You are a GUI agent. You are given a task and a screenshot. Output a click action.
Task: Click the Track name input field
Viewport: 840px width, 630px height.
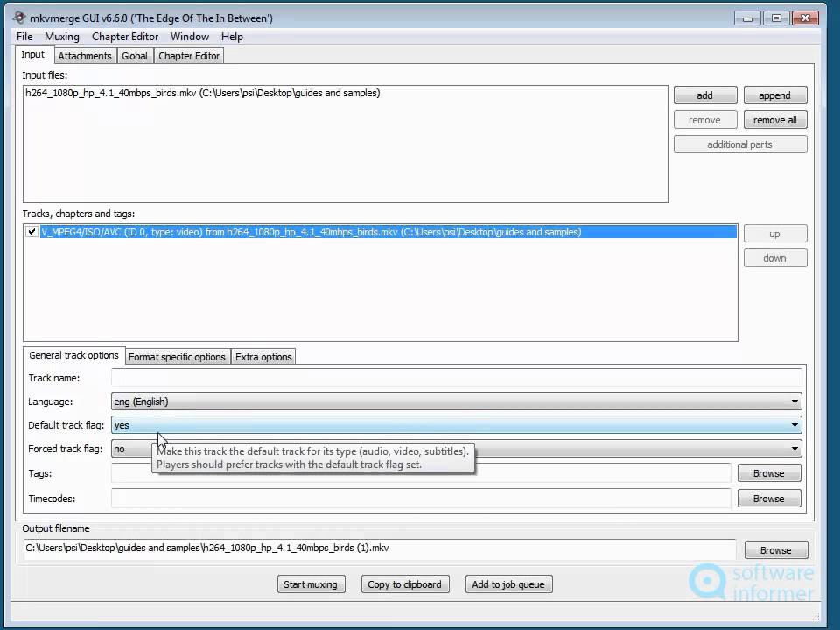point(457,378)
